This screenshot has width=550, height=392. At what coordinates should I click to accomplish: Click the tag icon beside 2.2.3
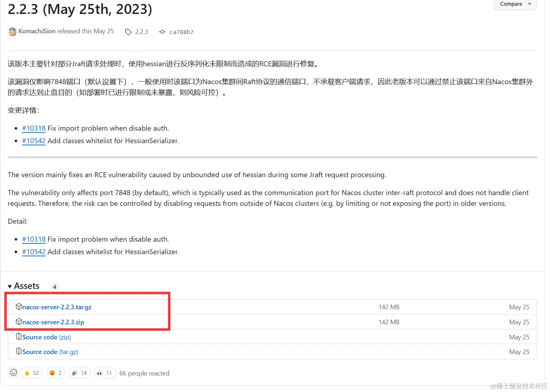[x=128, y=32]
